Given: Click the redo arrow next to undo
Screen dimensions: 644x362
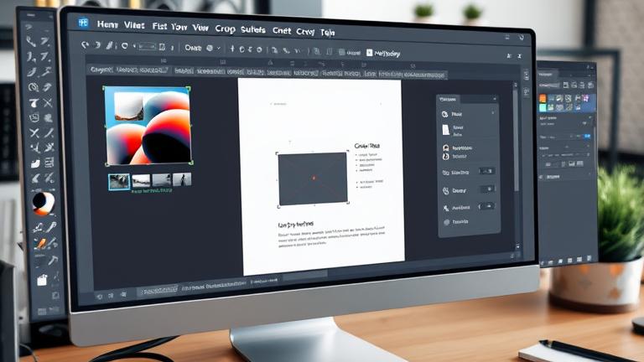Looking at the screenshot, I should coord(98,45).
